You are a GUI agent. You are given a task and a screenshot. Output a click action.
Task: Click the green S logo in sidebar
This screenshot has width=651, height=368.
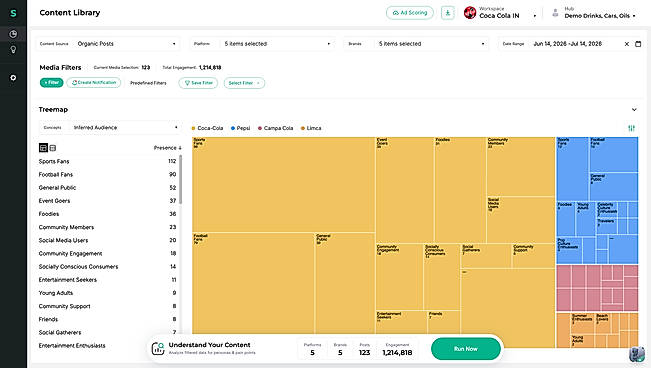(13, 13)
